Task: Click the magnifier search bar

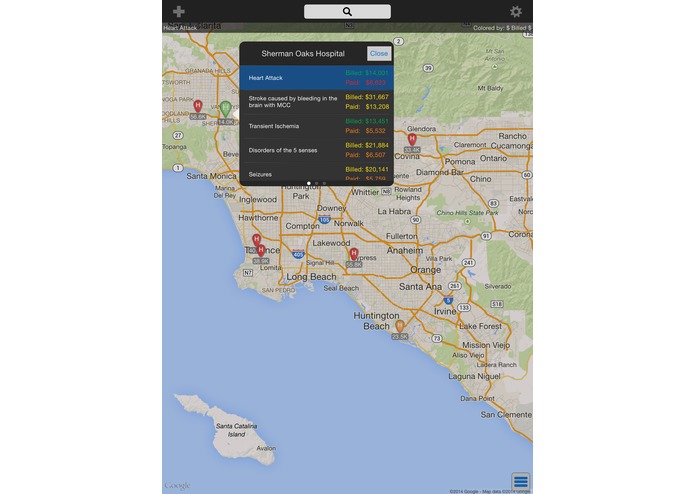Action: click(x=347, y=12)
